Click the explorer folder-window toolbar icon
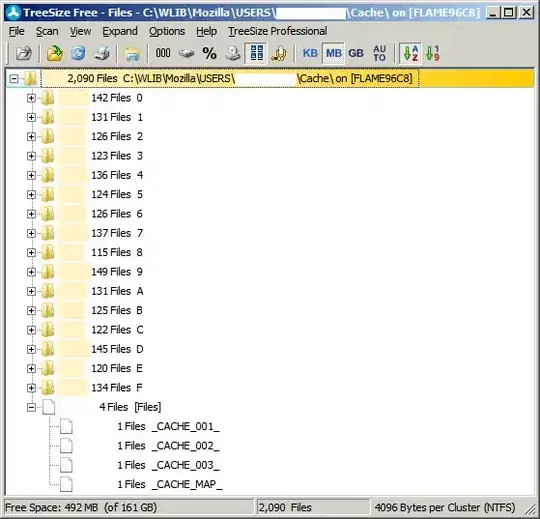This screenshot has width=540, height=519. point(132,53)
